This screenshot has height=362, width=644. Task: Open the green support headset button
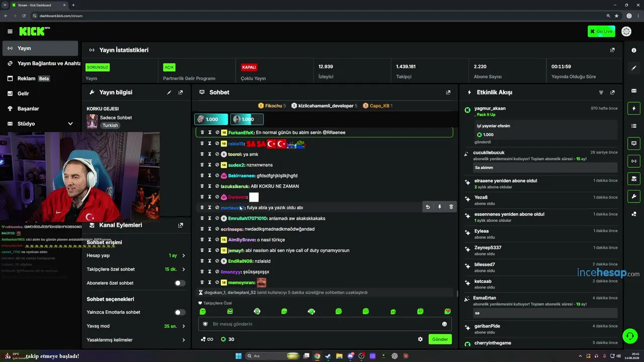coord(629,336)
